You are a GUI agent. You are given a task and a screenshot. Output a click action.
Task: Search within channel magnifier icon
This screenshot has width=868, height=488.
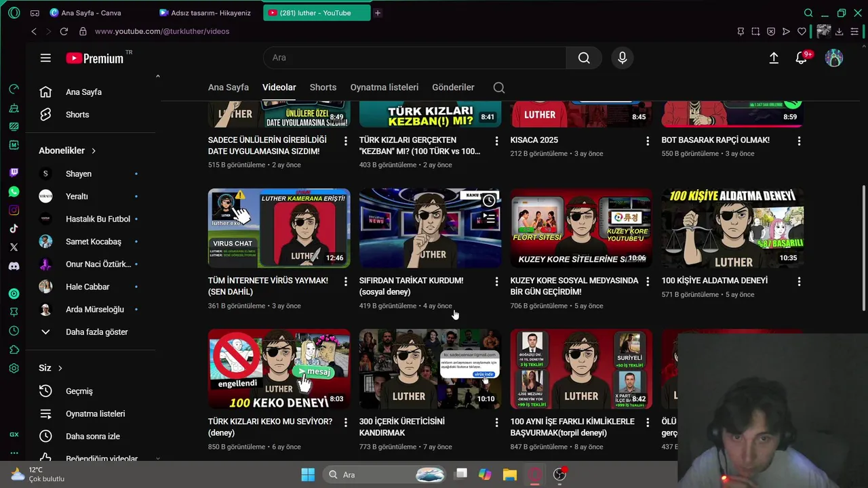pos(499,87)
